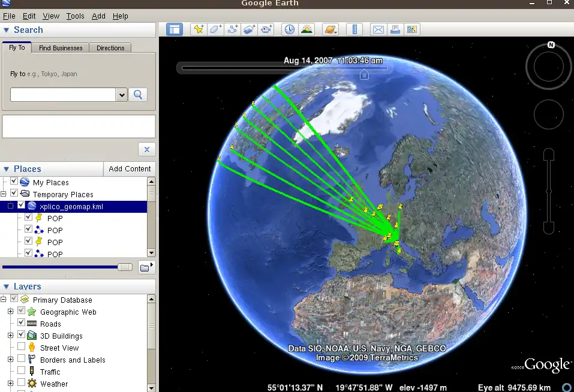Click the time slider handle
The width and height of the screenshot is (574, 392).
coord(364,75)
